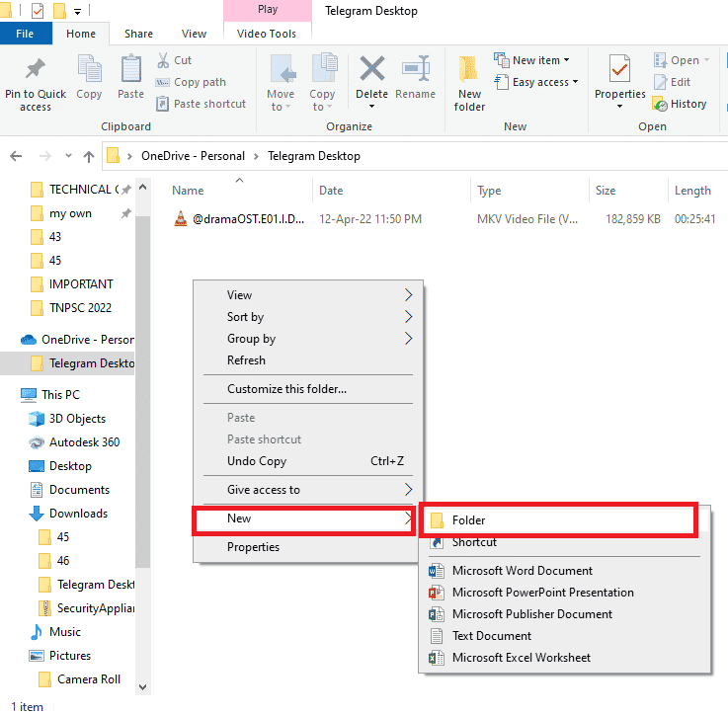The width and height of the screenshot is (728, 716).
Task: Click the forward navigation arrow
Action: click(x=45, y=156)
